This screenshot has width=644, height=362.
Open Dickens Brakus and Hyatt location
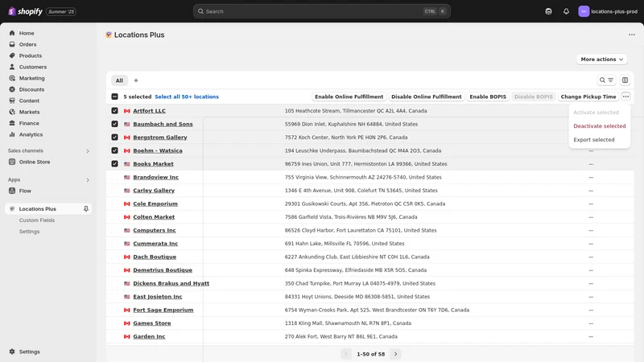(x=171, y=284)
